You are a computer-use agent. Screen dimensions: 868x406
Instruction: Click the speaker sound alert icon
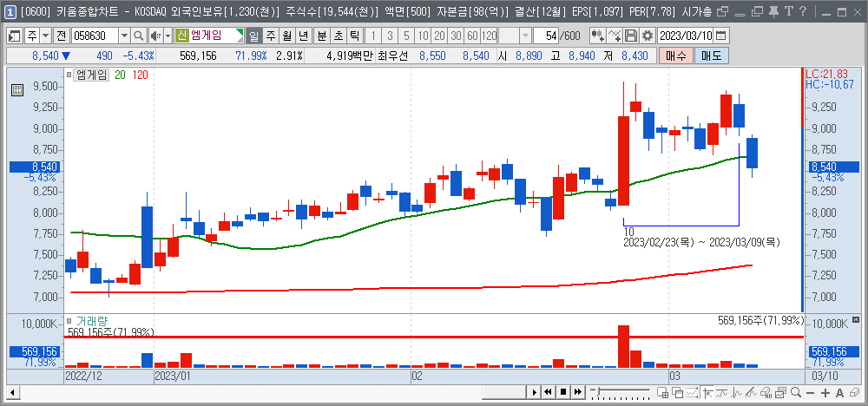coord(155,36)
